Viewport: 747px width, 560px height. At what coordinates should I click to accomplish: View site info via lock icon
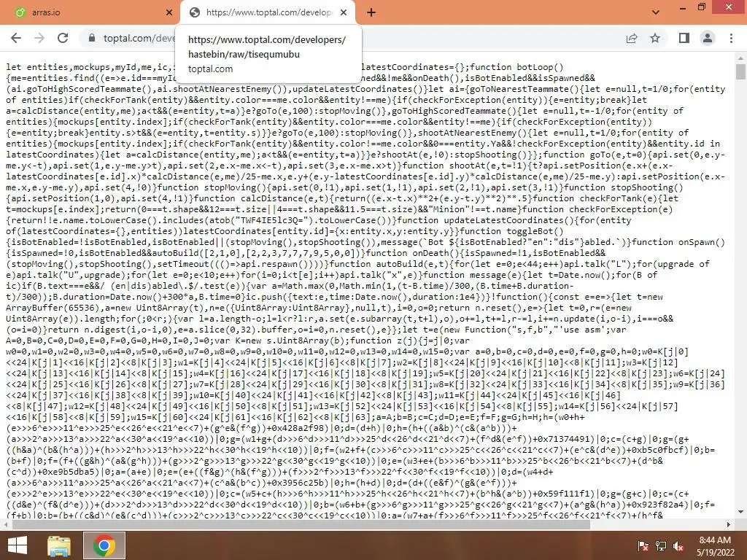click(92, 38)
